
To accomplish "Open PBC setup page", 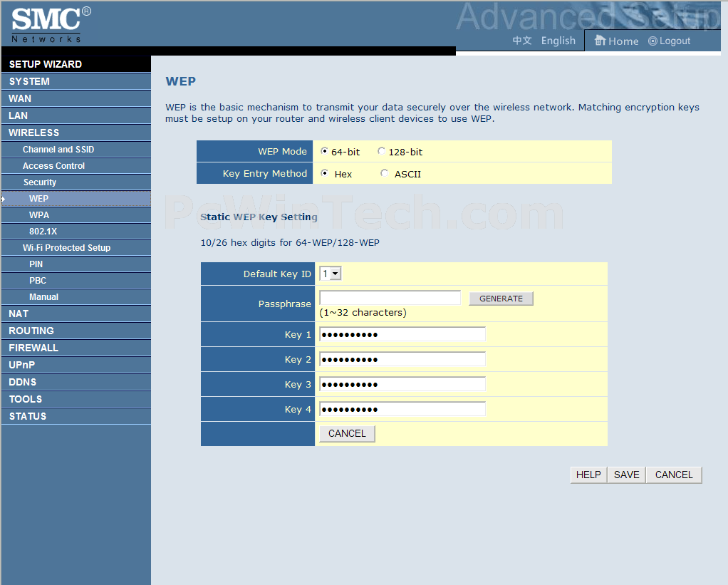I will [76, 281].
